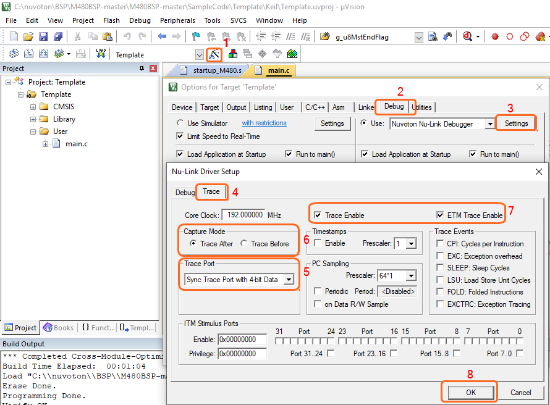This screenshot has height=405, width=550.
Task: Start debug session with magnifier d icon
Action: tap(467, 36)
